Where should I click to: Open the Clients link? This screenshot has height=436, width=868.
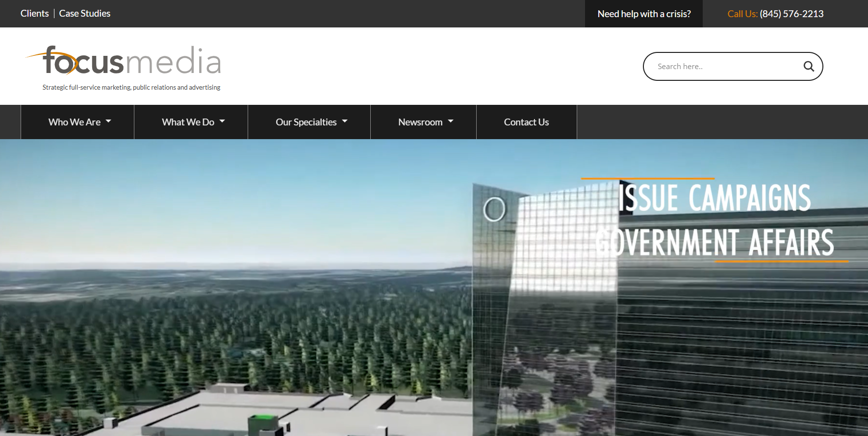tap(35, 14)
